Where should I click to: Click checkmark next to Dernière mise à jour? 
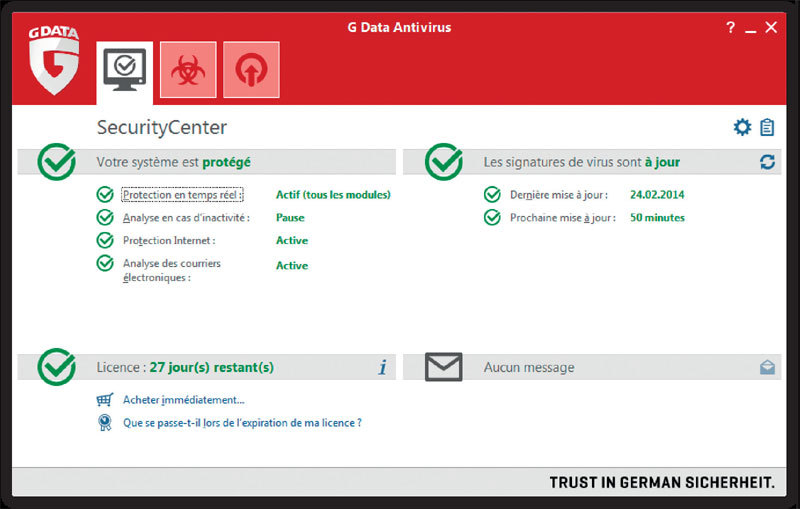[492, 194]
